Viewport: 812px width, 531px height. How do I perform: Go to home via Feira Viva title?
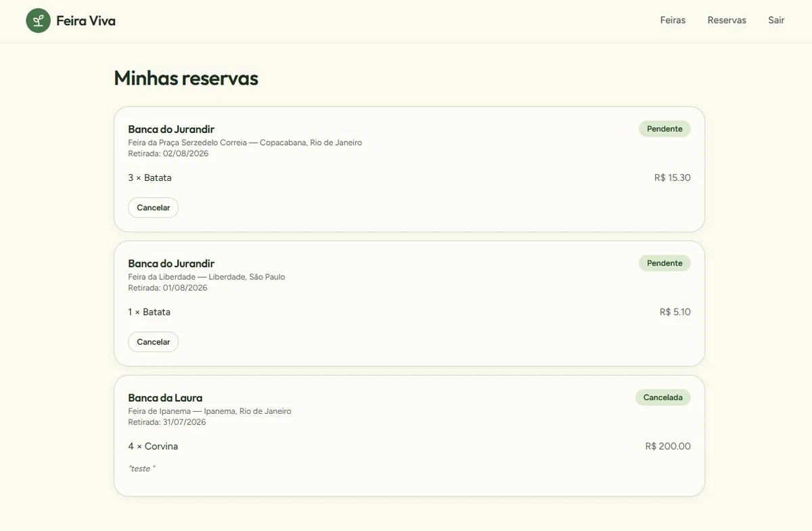point(86,21)
